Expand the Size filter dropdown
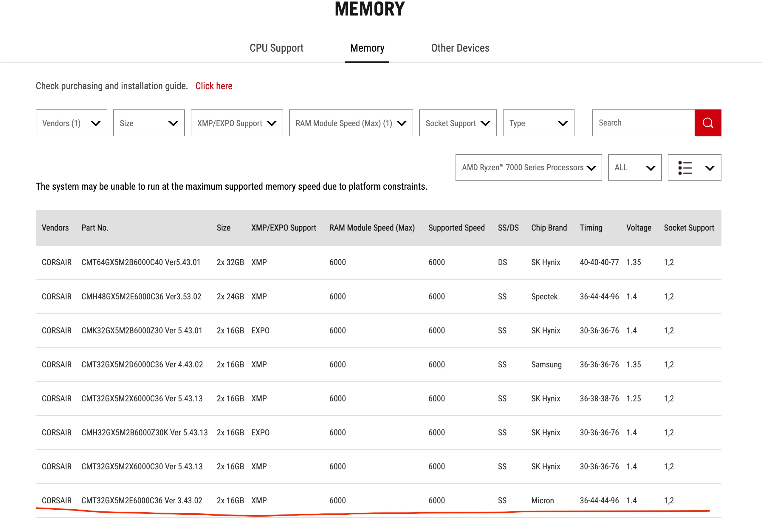 point(149,123)
